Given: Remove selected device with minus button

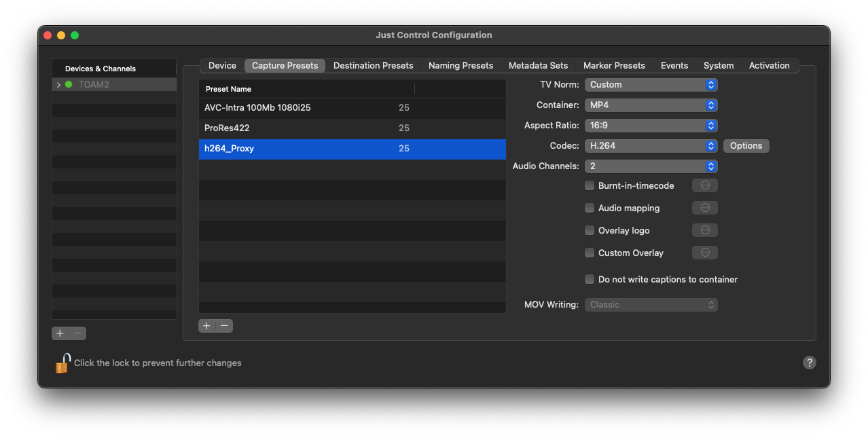Looking at the screenshot, I should click(78, 333).
